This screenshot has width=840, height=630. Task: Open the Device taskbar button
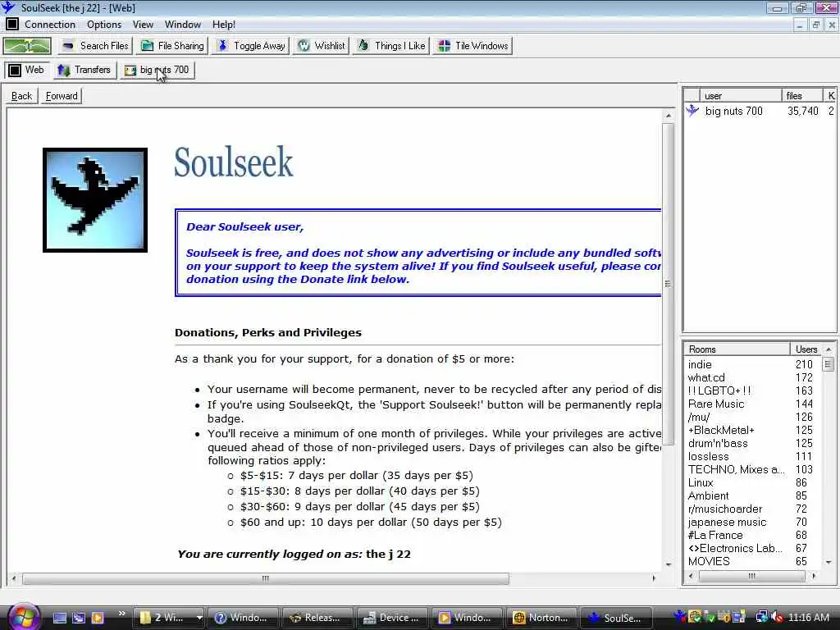pyautogui.click(x=391, y=618)
